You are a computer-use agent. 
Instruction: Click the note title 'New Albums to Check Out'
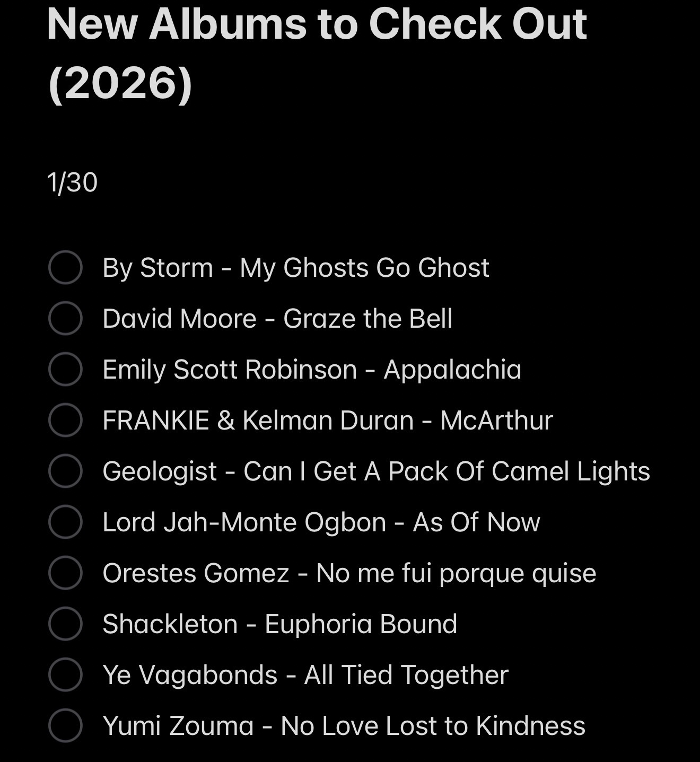pyautogui.click(x=317, y=24)
